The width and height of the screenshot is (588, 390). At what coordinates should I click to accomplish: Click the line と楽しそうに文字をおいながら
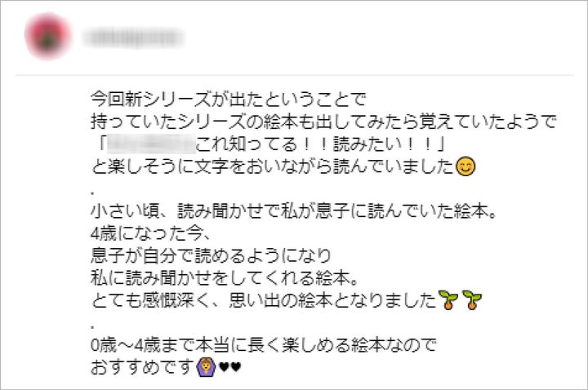273,166
